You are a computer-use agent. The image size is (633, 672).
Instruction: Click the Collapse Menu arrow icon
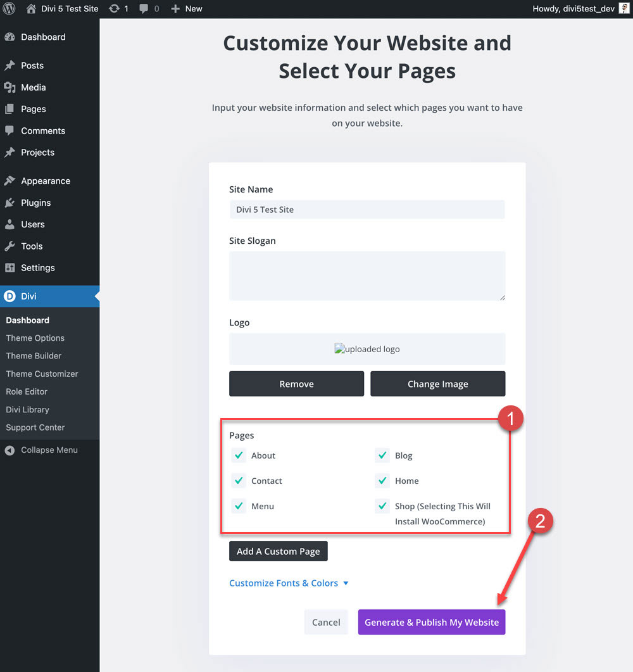[x=10, y=450]
